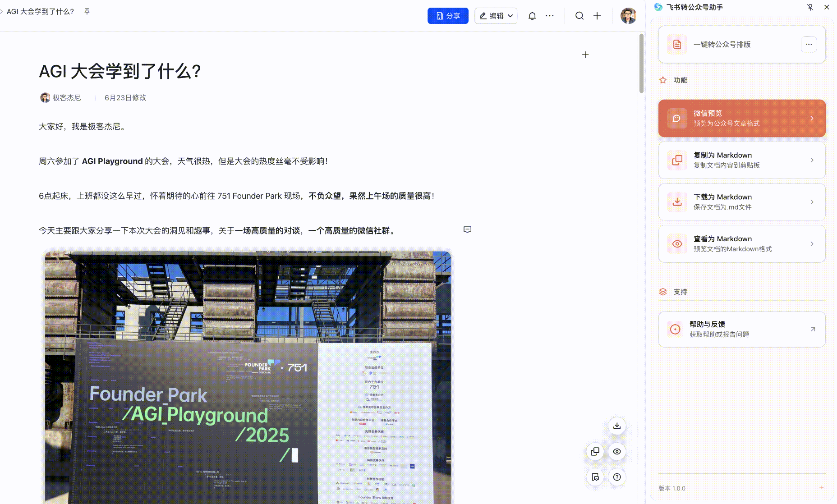Click the copy icon of 复制为 Markdown

click(x=677, y=160)
